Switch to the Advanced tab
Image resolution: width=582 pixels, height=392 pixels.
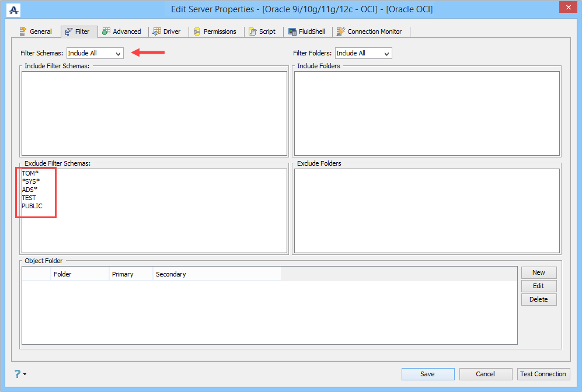[x=122, y=32]
